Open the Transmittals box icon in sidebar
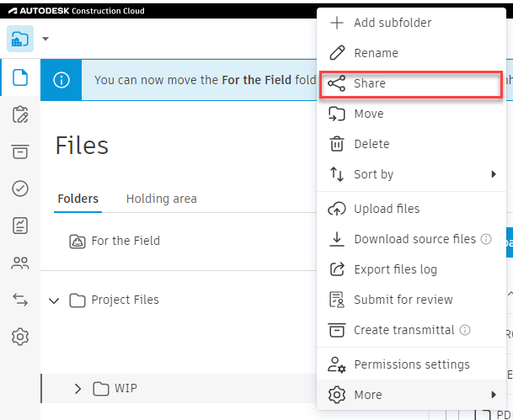 [20, 152]
